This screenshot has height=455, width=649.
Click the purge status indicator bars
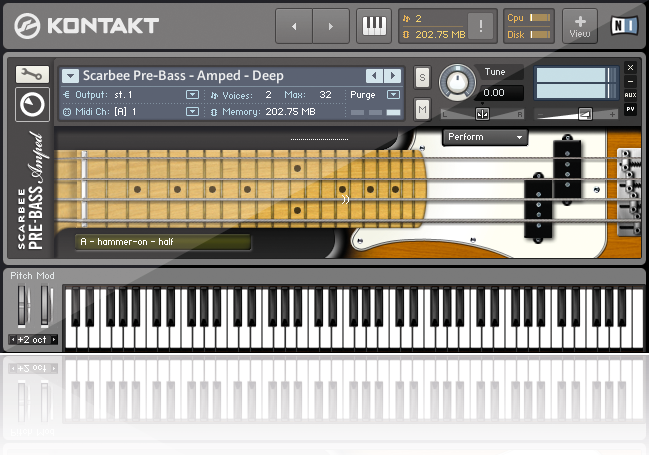click(375, 112)
